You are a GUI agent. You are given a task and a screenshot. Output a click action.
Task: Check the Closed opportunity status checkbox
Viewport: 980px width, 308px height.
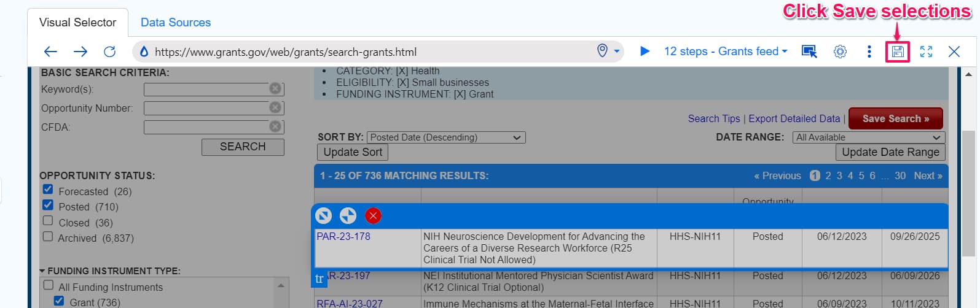click(x=48, y=221)
